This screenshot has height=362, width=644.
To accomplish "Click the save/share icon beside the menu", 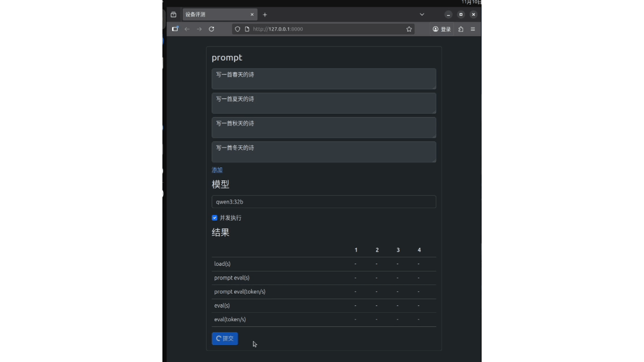I will [x=461, y=29].
